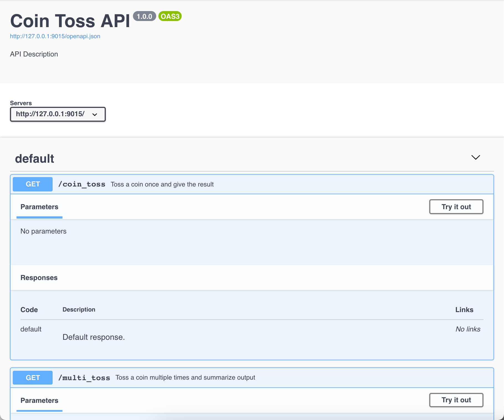Click the default tag heading text

coord(35,159)
